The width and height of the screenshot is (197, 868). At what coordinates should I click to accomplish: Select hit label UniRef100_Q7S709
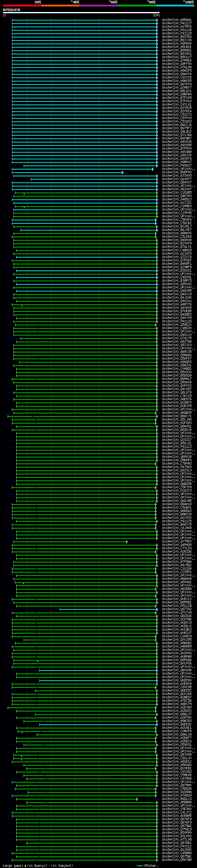176,612
